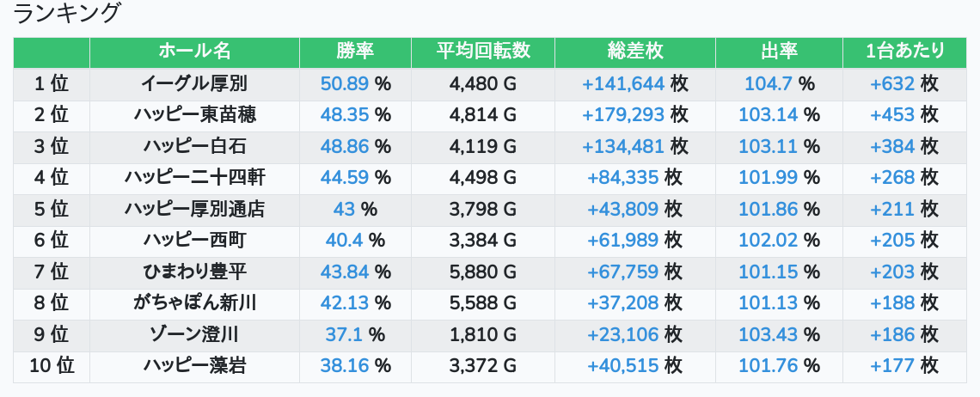Click the 勝率 column header
This screenshot has width=980, height=397.
coord(355,52)
